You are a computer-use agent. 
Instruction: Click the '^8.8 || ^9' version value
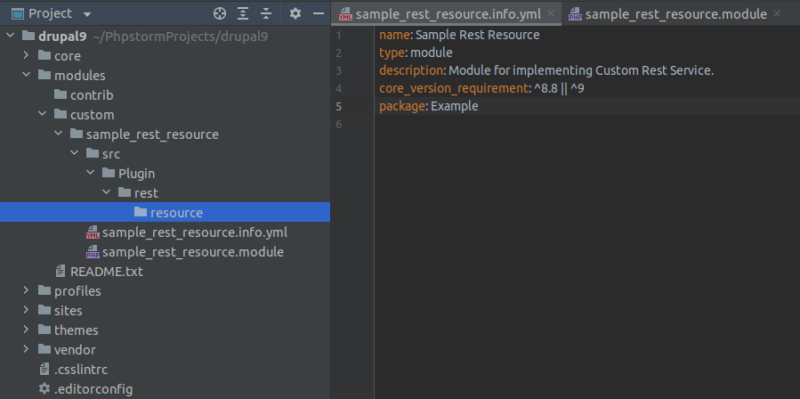[559, 88]
